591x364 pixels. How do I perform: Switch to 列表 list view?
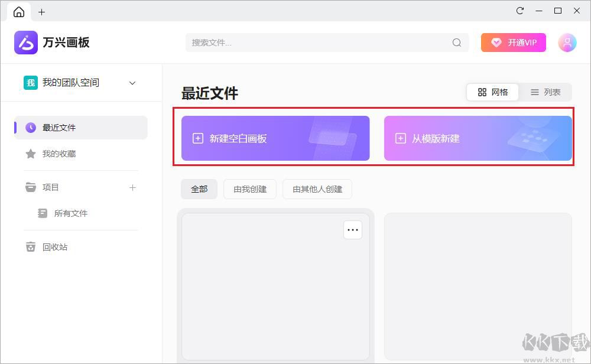(x=547, y=92)
